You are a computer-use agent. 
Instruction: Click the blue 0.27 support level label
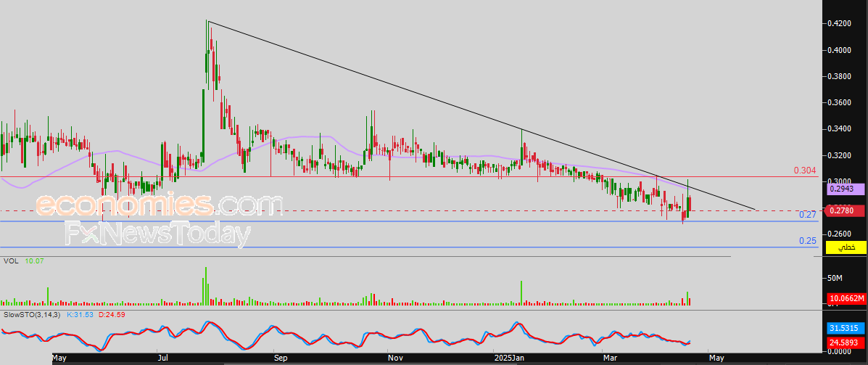click(x=809, y=215)
